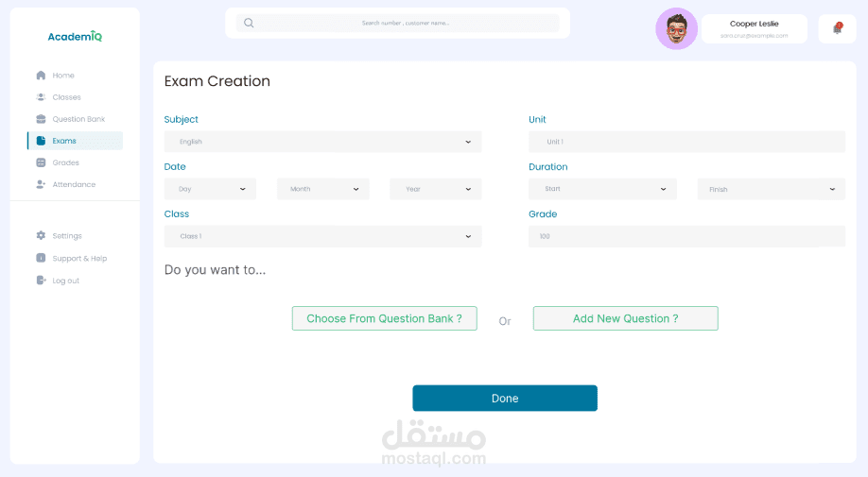
Task: Open the Subject dropdown showing English
Action: pyautogui.click(x=322, y=142)
